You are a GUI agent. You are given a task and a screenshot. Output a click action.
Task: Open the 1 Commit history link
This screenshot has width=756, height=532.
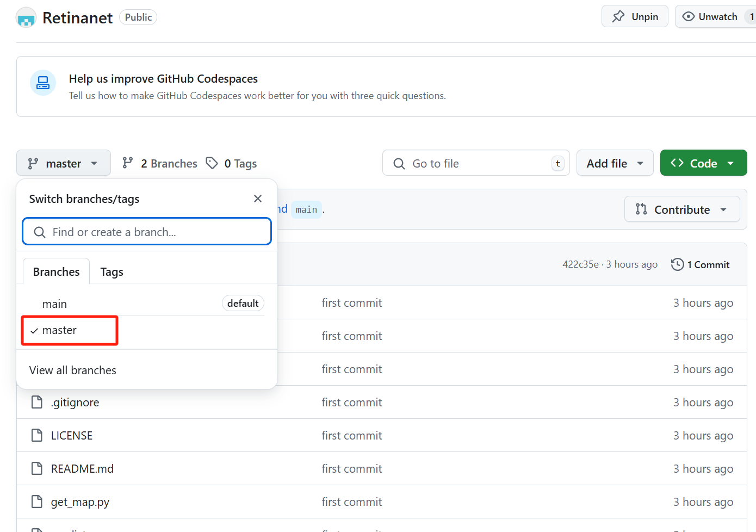tap(701, 264)
